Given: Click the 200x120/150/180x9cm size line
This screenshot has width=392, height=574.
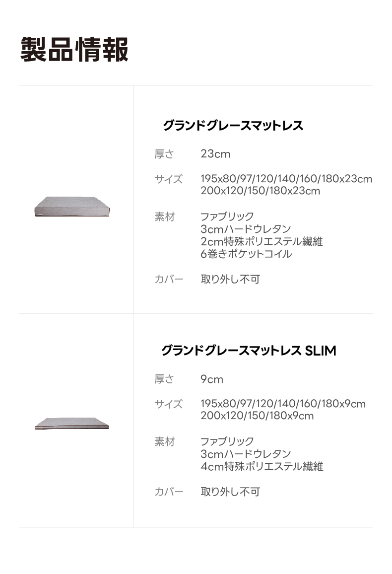Looking at the screenshot, I should point(257,416).
